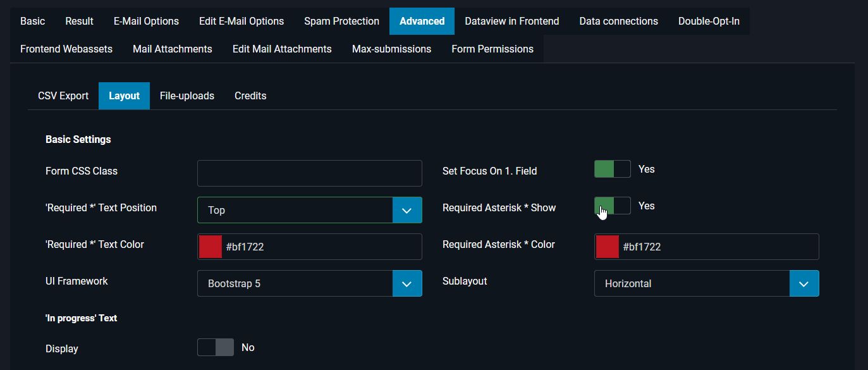Open the Data connections tab
The width and height of the screenshot is (868, 370).
coord(618,21)
